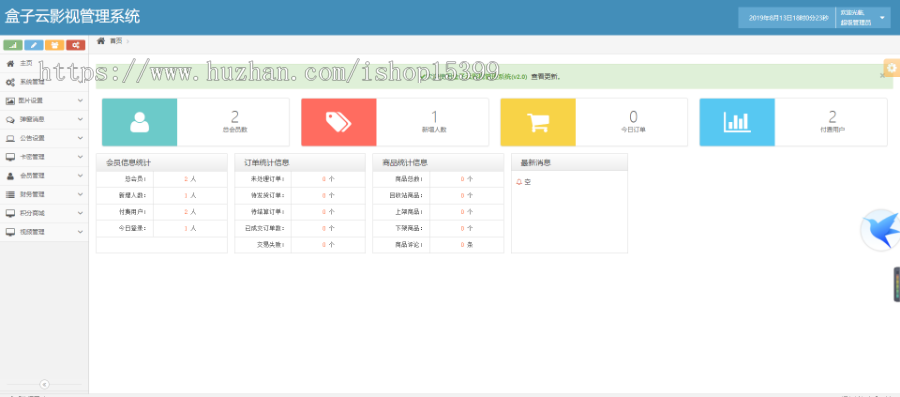
Task: Expand the 公告设置 chevron
Action: point(80,138)
